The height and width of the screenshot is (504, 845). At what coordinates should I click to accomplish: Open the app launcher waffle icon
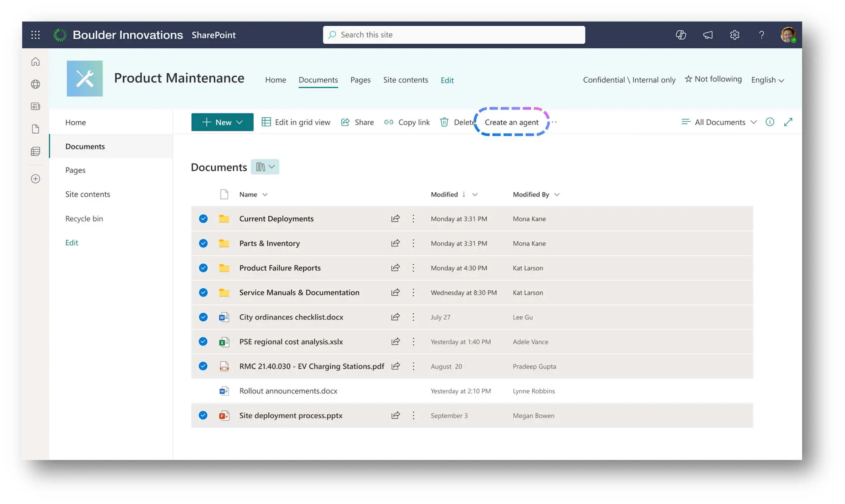pyautogui.click(x=35, y=35)
